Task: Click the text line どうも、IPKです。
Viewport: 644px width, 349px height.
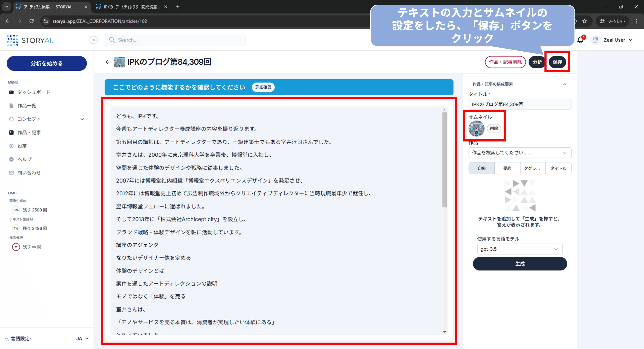Action: point(138,116)
